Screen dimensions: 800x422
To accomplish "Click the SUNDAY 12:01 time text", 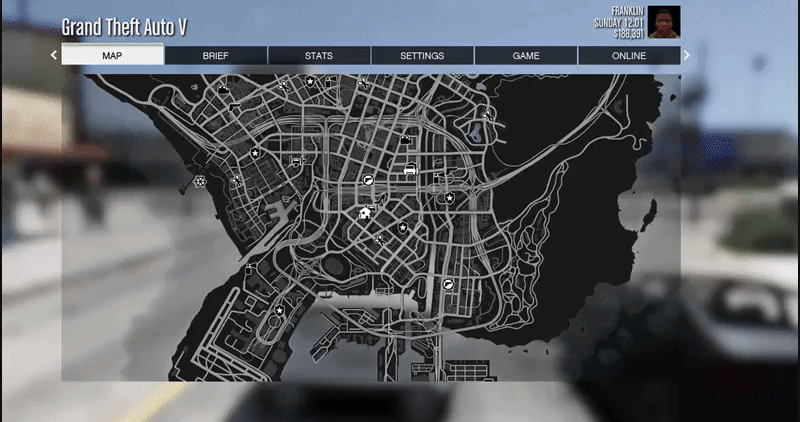I will [619, 22].
